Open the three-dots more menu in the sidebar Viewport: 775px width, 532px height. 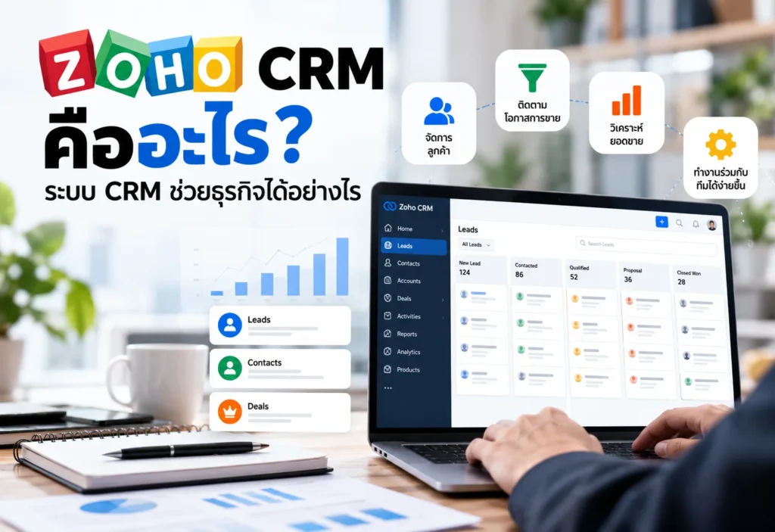[388, 388]
